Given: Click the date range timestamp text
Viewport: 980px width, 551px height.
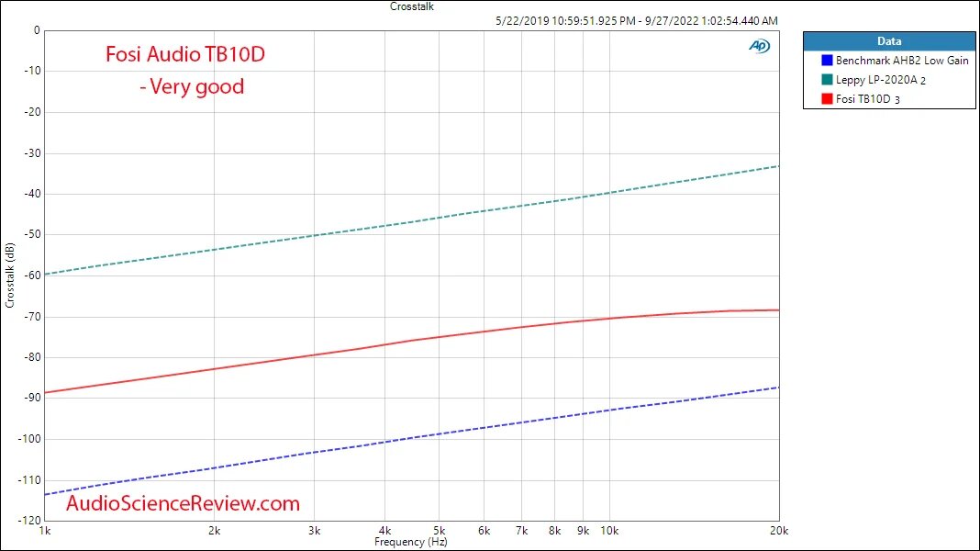Looking at the screenshot, I should pos(637,20).
